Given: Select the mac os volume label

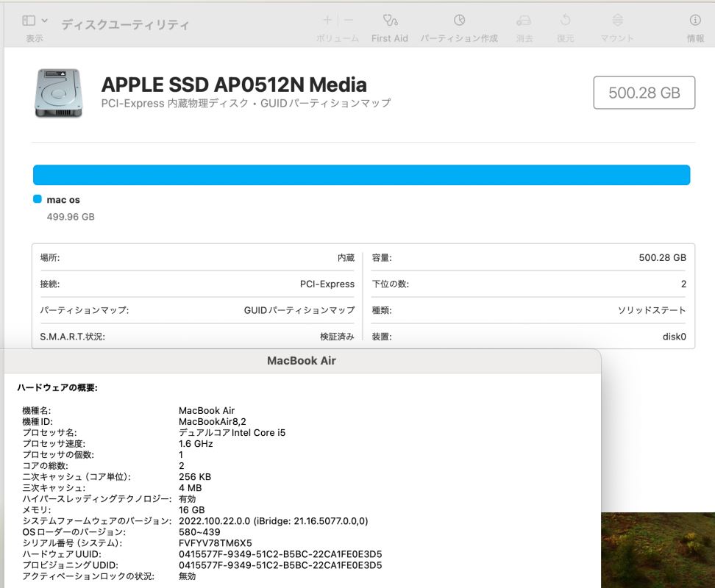Looking at the screenshot, I should (63, 200).
